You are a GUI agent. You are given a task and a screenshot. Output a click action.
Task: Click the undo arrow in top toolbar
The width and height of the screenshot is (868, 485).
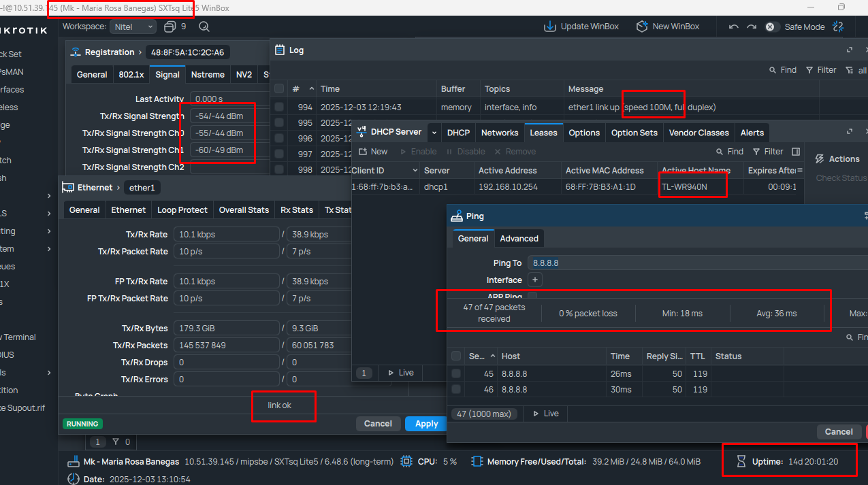[x=733, y=27]
